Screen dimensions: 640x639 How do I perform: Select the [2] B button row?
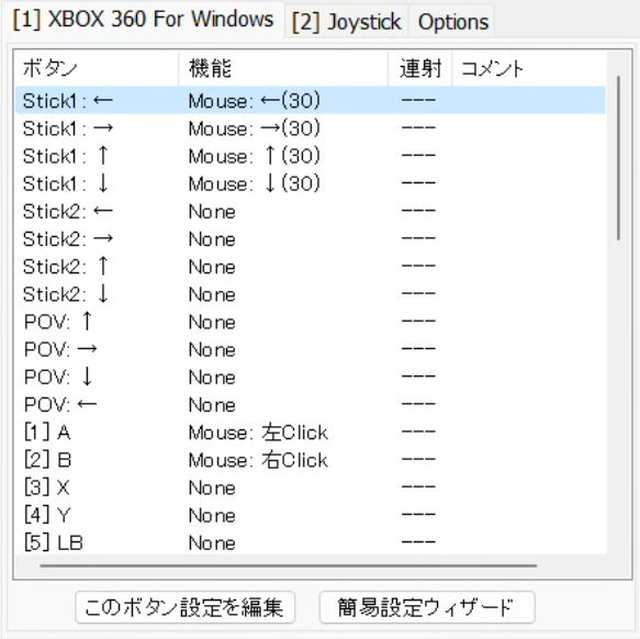click(310, 460)
